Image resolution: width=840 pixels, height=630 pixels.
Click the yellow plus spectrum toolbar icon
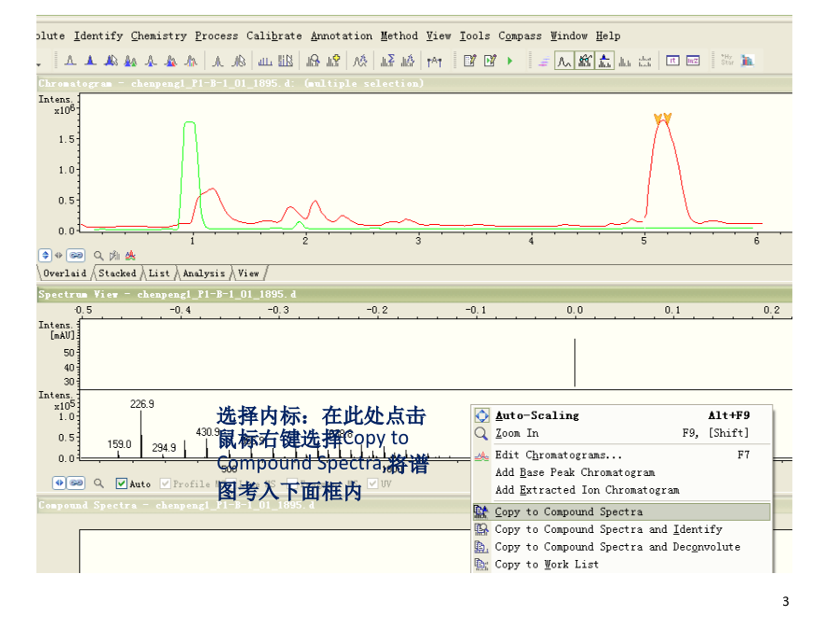click(x=332, y=61)
